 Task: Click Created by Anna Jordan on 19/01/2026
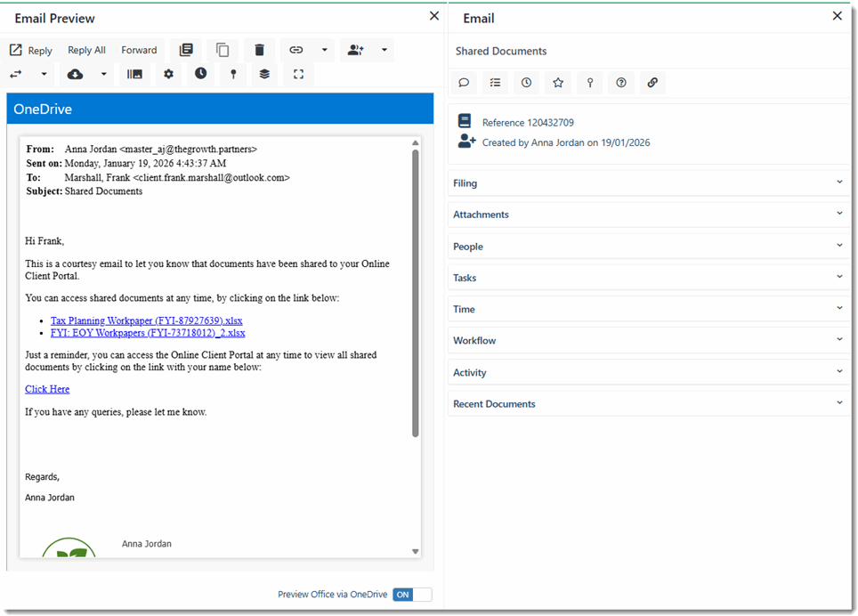coord(566,142)
